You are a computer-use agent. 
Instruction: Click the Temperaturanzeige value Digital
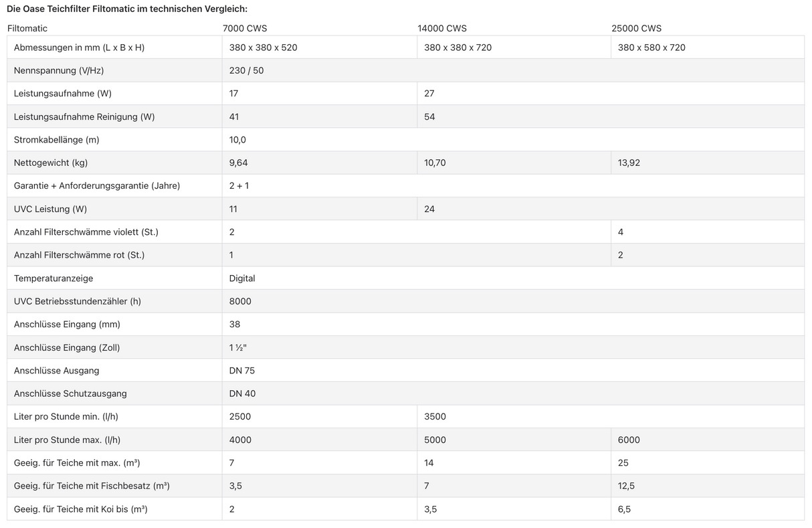click(242, 278)
